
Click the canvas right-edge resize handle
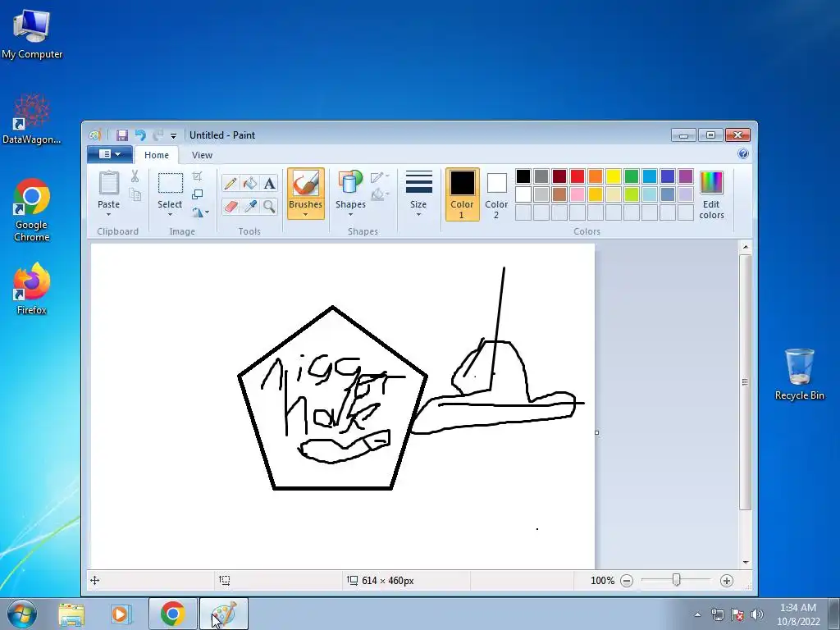tap(597, 432)
